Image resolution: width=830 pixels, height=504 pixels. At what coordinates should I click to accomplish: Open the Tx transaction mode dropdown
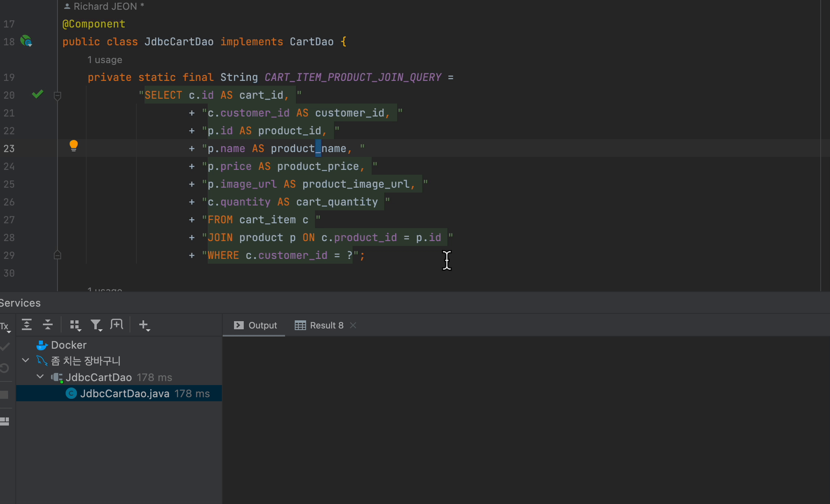[x=5, y=327]
